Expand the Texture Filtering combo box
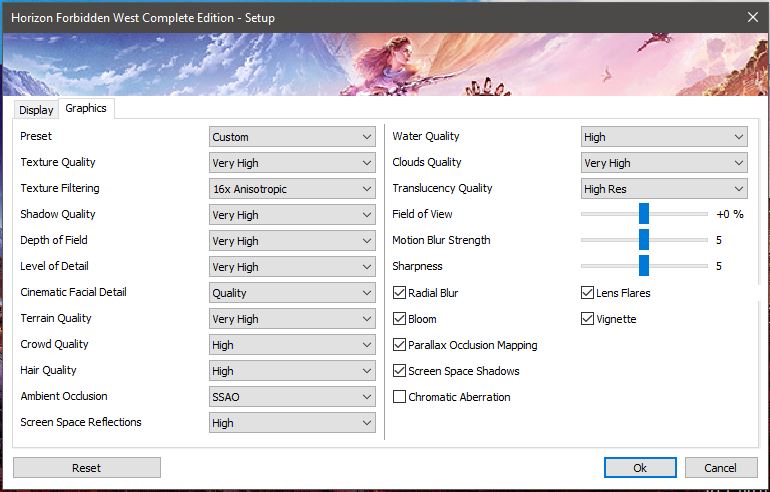 pyautogui.click(x=292, y=189)
